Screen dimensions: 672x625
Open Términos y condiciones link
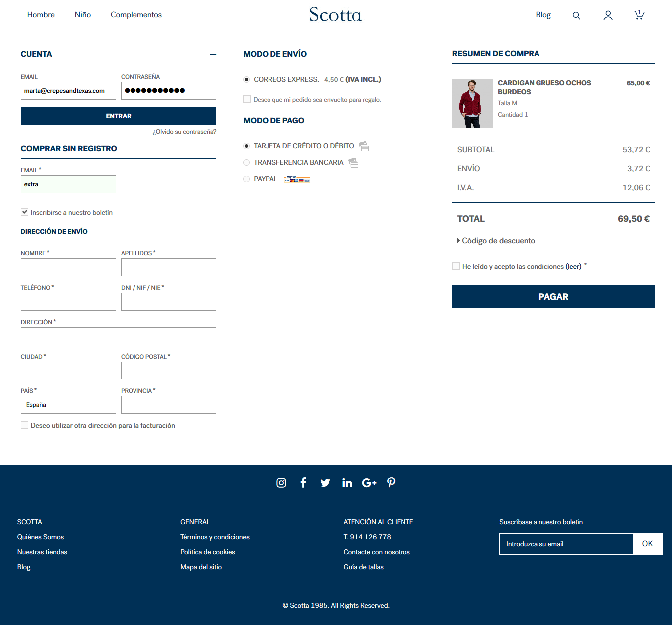[x=215, y=537]
